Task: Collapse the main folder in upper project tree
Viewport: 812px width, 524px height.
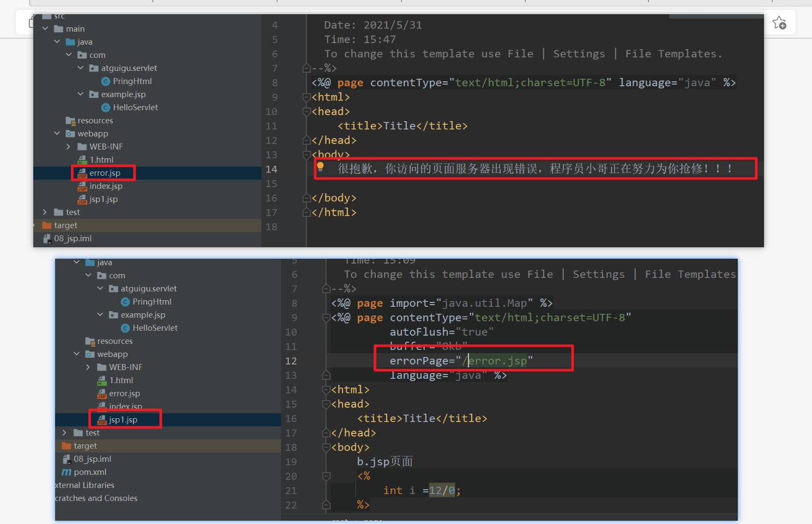Action: [x=45, y=29]
